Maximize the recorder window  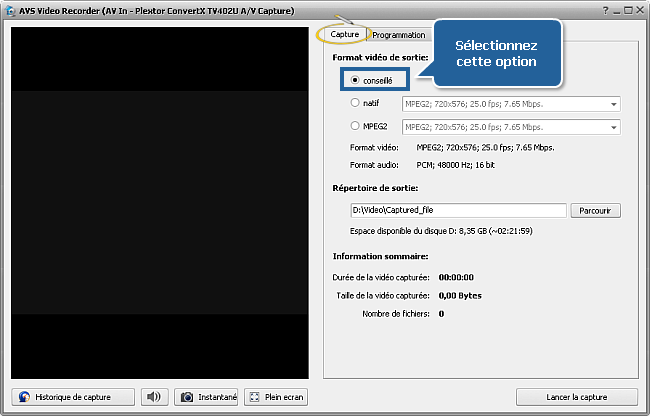point(628,11)
